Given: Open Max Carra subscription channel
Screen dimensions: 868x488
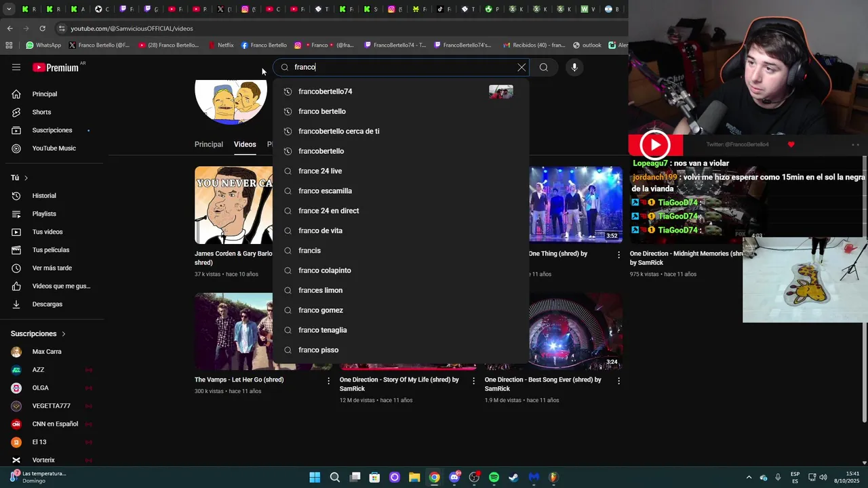Looking at the screenshot, I should point(52,352).
